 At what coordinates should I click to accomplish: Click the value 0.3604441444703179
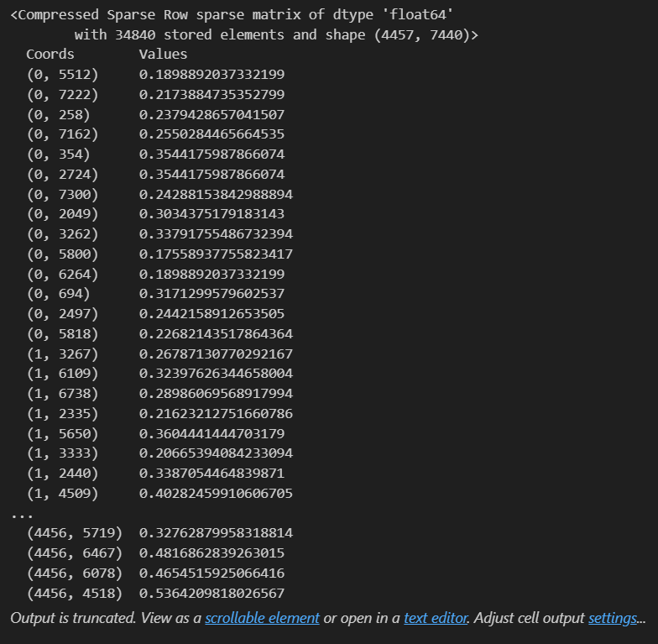coord(211,433)
